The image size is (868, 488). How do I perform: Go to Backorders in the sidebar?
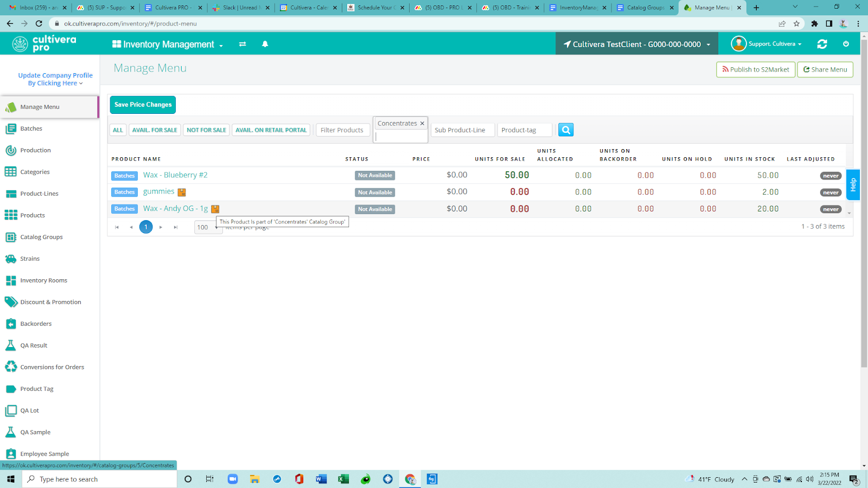(36, 324)
